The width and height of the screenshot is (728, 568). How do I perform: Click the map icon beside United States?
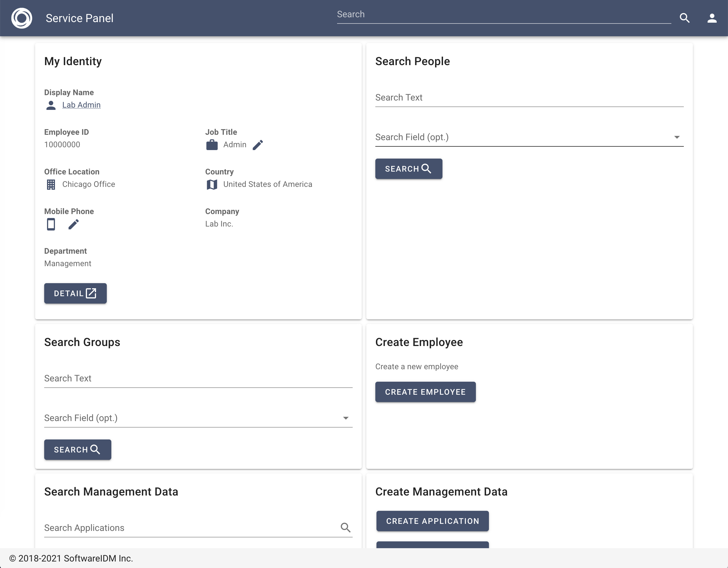212,185
